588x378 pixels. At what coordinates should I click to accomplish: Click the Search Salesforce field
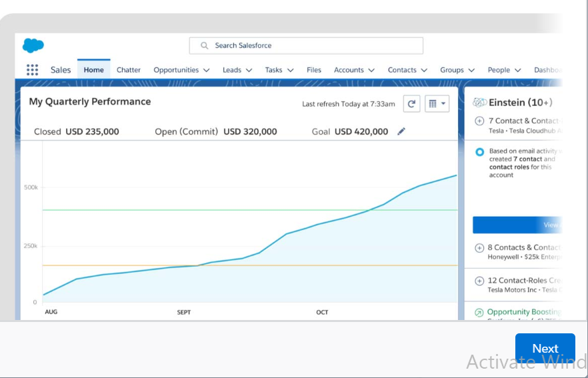[x=306, y=46]
